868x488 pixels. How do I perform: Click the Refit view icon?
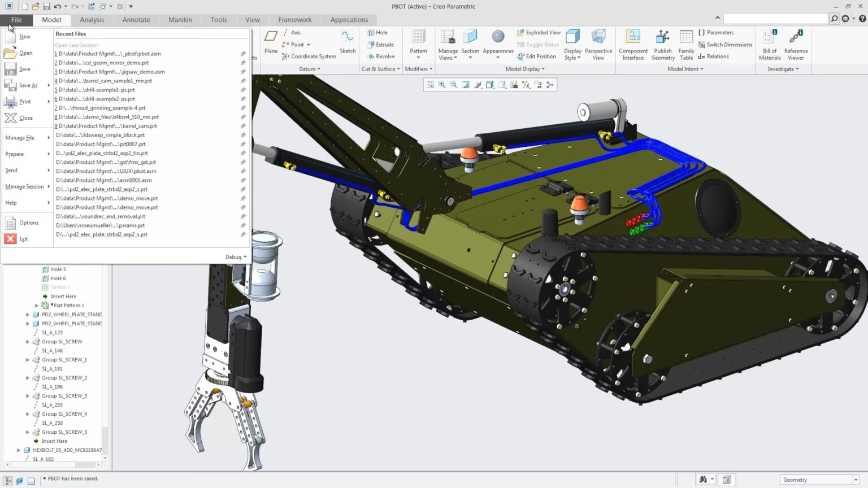coord(430,85)
